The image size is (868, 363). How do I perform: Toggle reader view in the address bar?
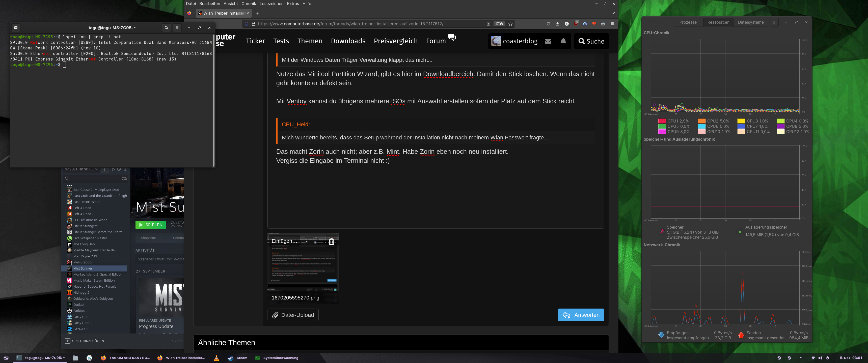tap(488, 24)
